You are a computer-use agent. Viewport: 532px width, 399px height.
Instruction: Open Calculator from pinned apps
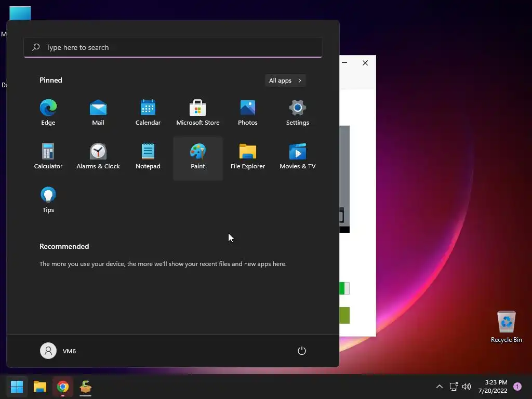click(x=48, y=156)
